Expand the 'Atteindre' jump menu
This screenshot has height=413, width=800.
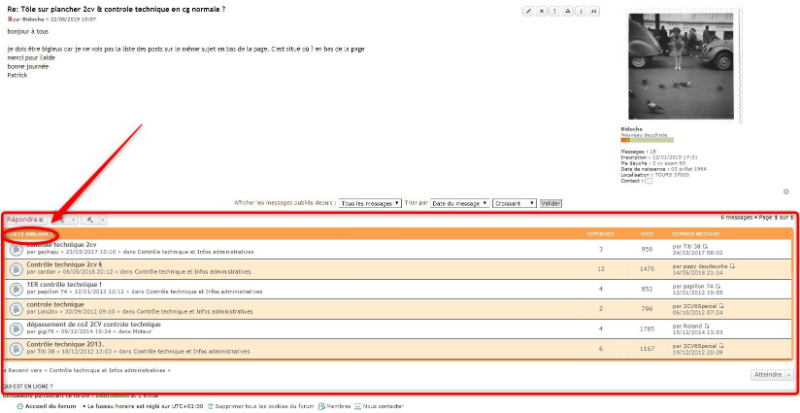click(771, 374)
